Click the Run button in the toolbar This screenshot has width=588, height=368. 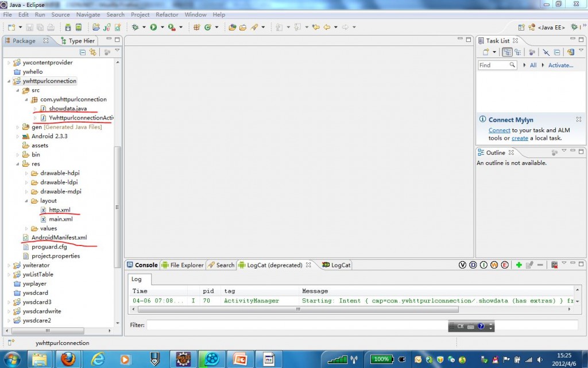pos(153,27)
